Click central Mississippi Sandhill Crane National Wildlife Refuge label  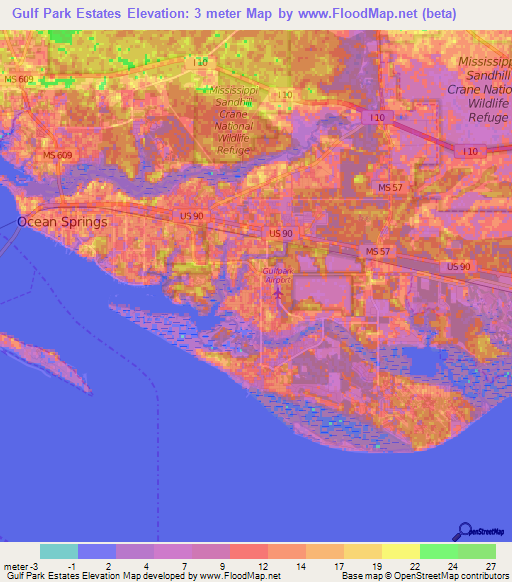point(234,120)
